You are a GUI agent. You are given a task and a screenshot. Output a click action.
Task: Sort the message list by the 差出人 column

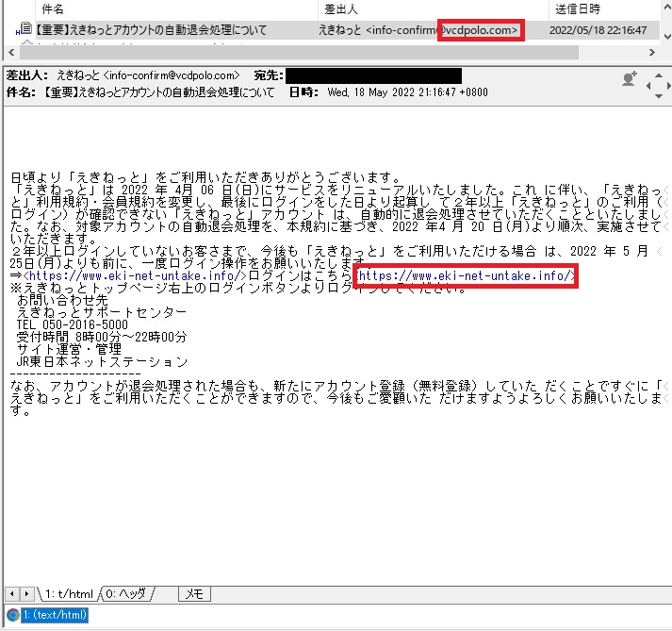tap(433, 9)
